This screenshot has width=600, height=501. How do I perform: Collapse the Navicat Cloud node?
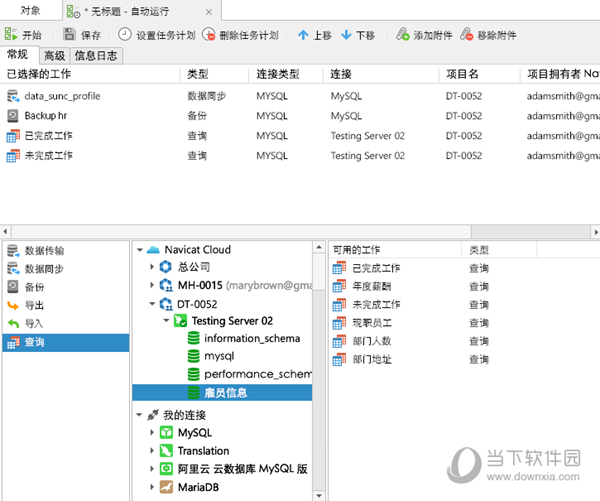tap(140, 250)
